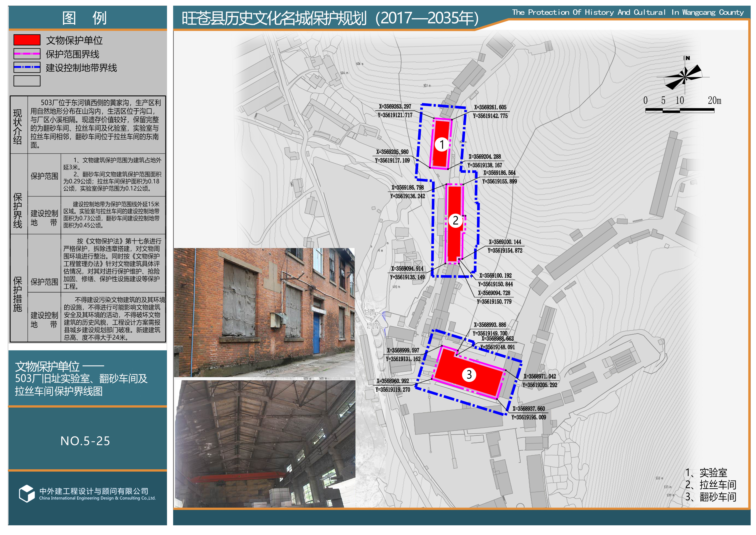Click coordinate label X=3568937.660
756x535 pixels.
tap(528, 408)
